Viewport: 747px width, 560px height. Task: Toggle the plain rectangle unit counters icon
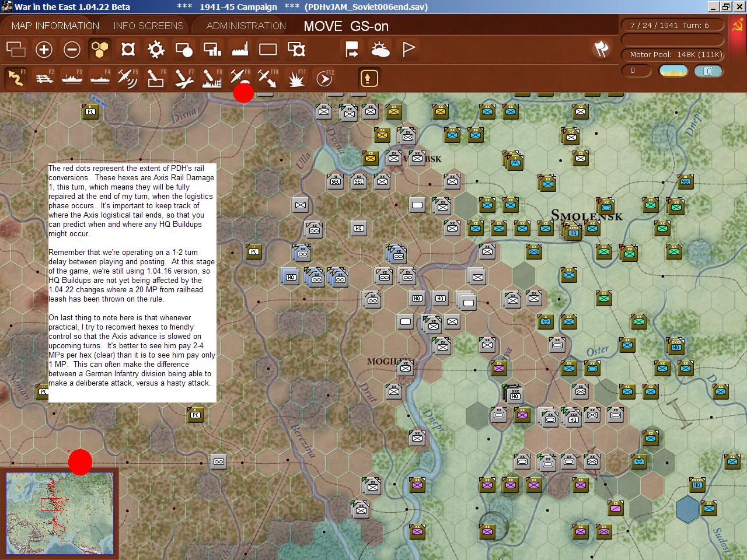click(x=268, y=50)
